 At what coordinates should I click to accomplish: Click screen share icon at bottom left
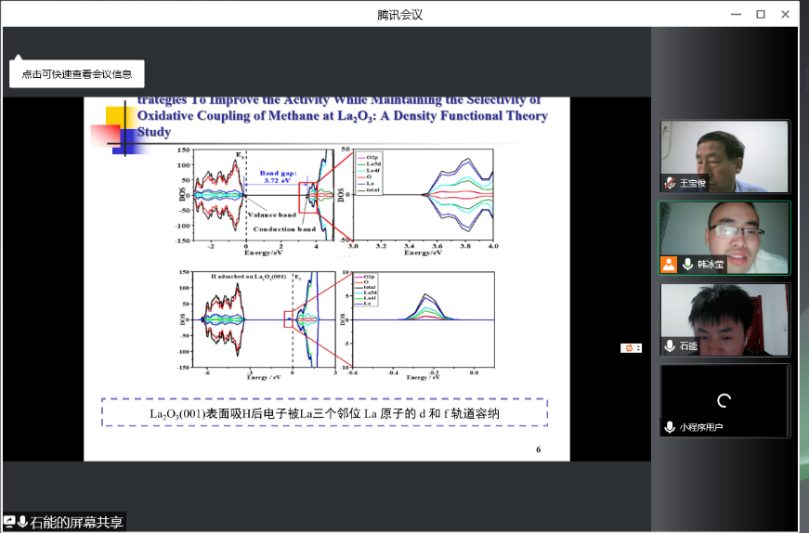pos(9,522)
